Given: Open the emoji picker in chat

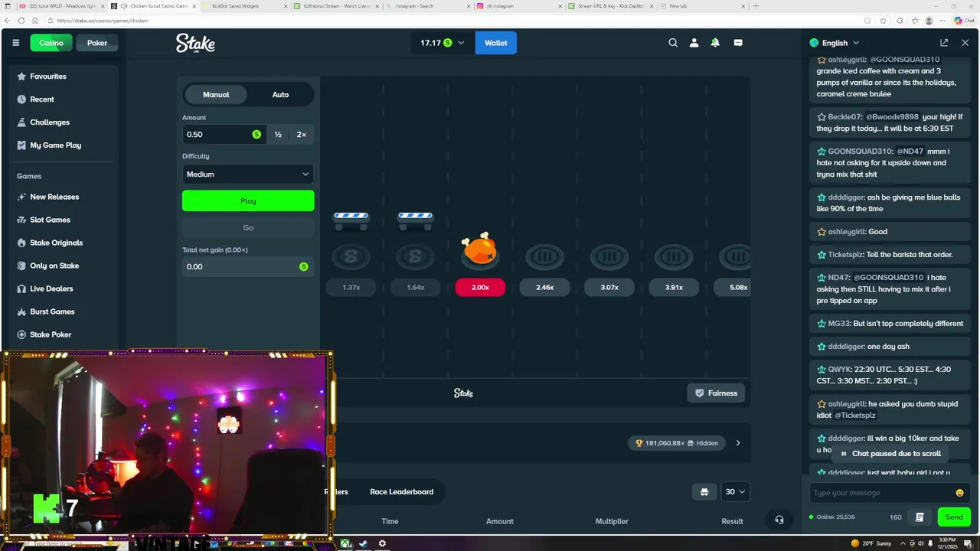Looking at the screenshot, I should (960, 493).
